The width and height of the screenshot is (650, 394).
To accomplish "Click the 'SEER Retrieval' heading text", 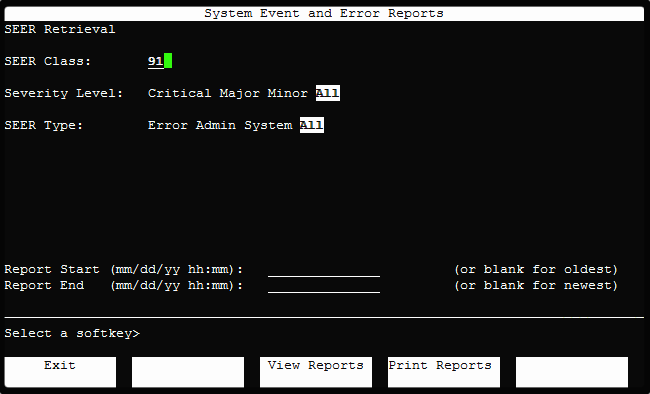I will click(x=60, y=29).
